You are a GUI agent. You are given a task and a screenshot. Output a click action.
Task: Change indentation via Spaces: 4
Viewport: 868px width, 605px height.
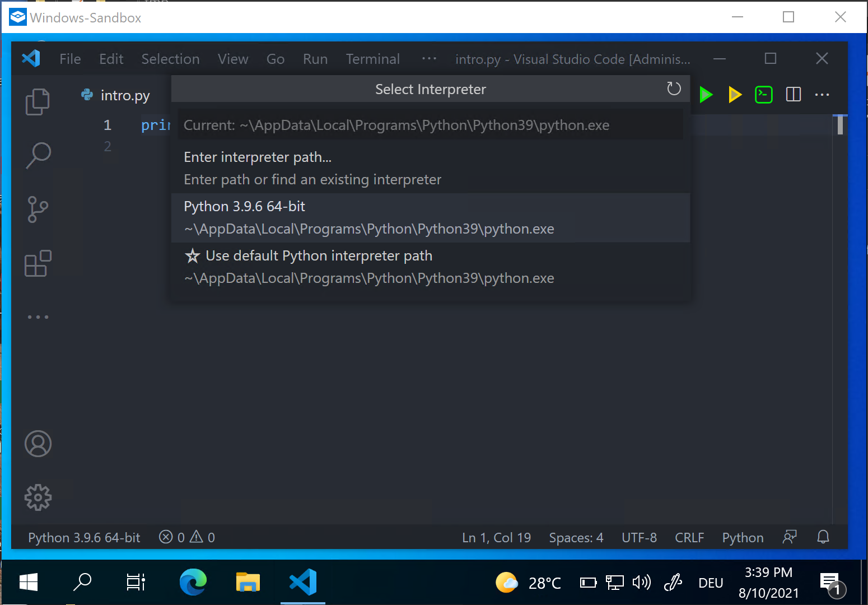pyautogui.click(x=576, y=537)
